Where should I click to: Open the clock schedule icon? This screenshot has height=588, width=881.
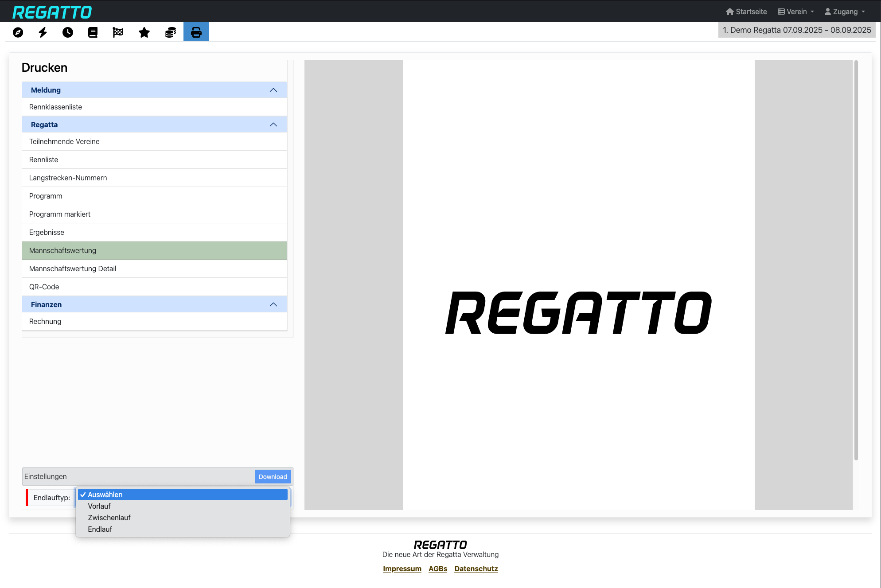click(x=68, y=32)
